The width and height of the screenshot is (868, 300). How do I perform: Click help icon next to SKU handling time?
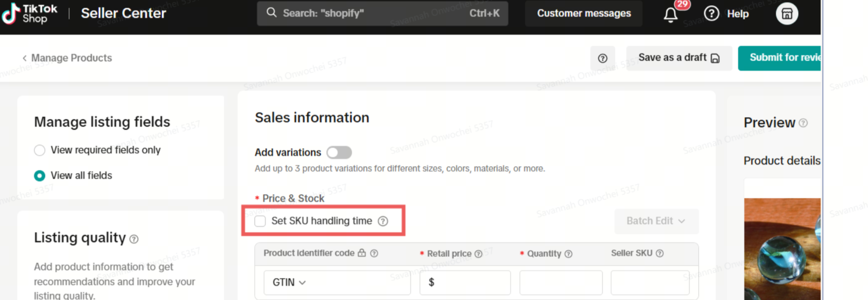383,221
